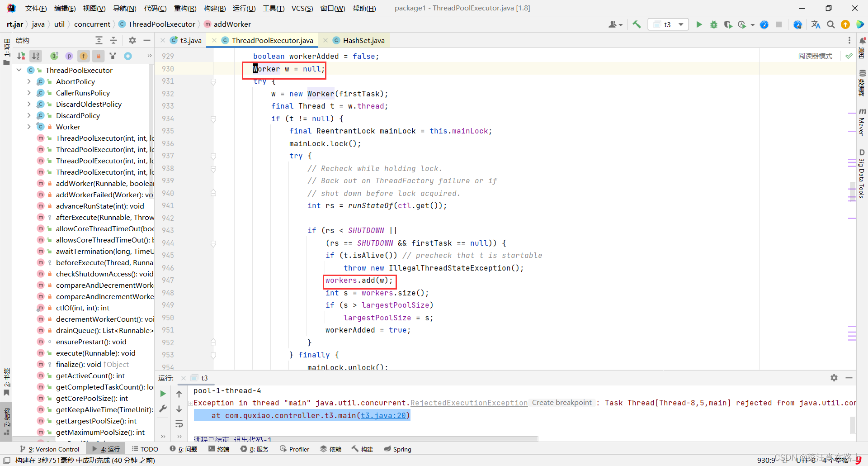Open Search Everywhere magnifier icon

pos(830,24)
